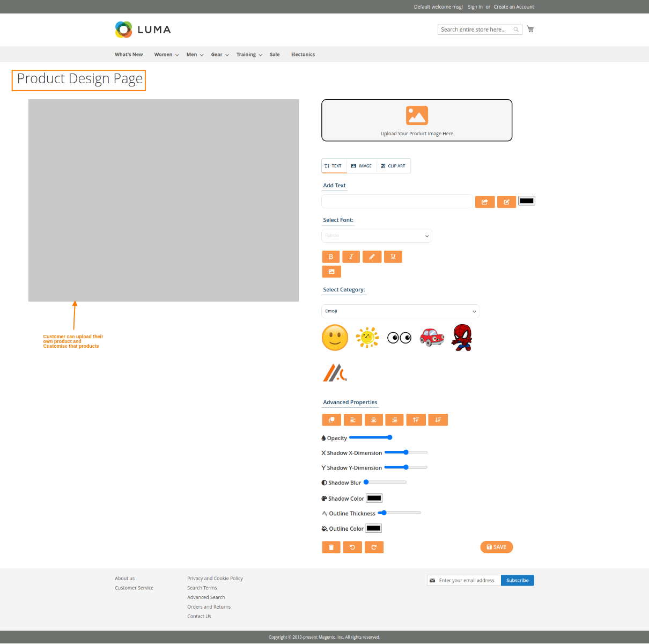Toggle bold text formatting
This screenshot has height=644, width=649.
[331, 257]
